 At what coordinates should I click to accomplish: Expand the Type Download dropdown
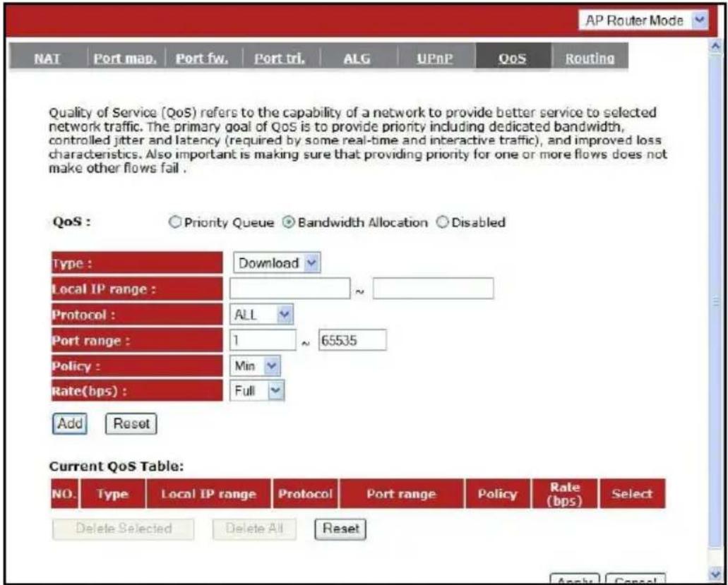pyautogui.click(x=277, y=263)
